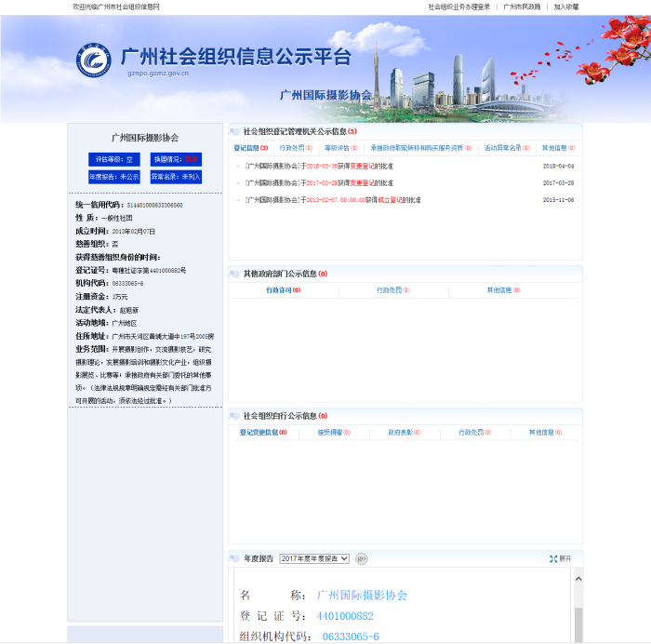Screen dimensions: 651x644
Task: Click the 成立时间 2013年02月07日 value
Action: tap(134, 232)
